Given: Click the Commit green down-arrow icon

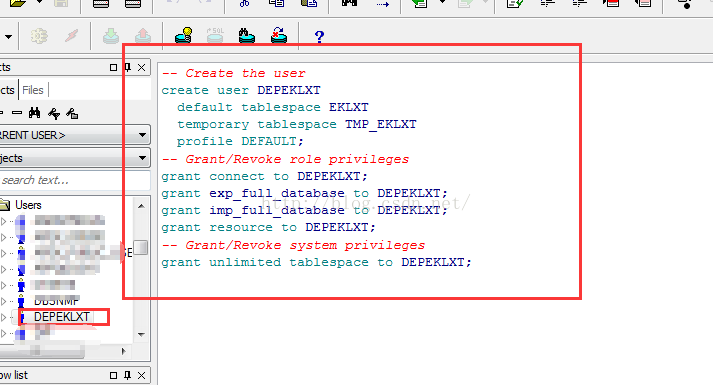Looking at the screenshot, I should coord(110,35).
